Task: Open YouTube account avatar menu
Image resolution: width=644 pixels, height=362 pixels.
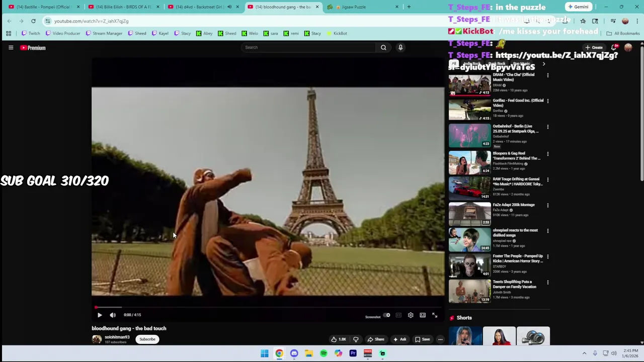Action: (x=628, y=48)
